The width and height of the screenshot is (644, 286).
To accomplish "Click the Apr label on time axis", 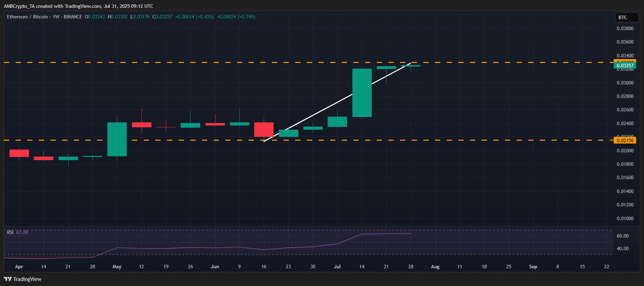I will (19, 267).
